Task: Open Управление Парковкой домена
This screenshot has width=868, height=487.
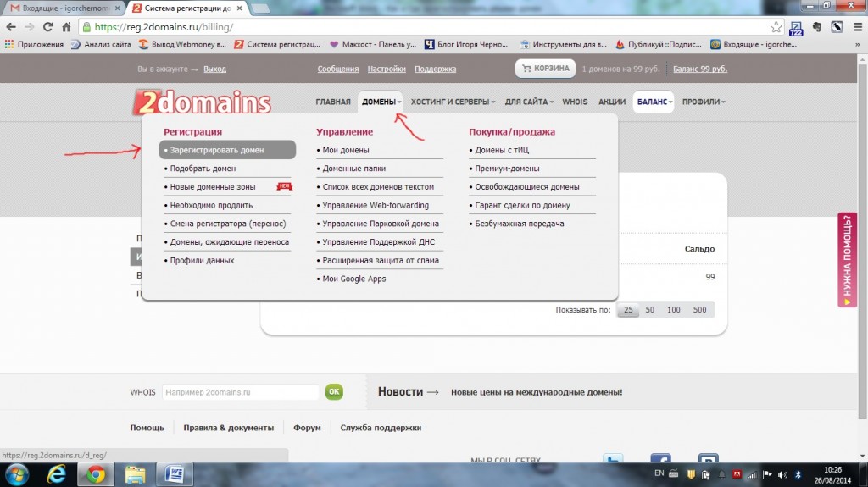Action: [x=381, y=224]
